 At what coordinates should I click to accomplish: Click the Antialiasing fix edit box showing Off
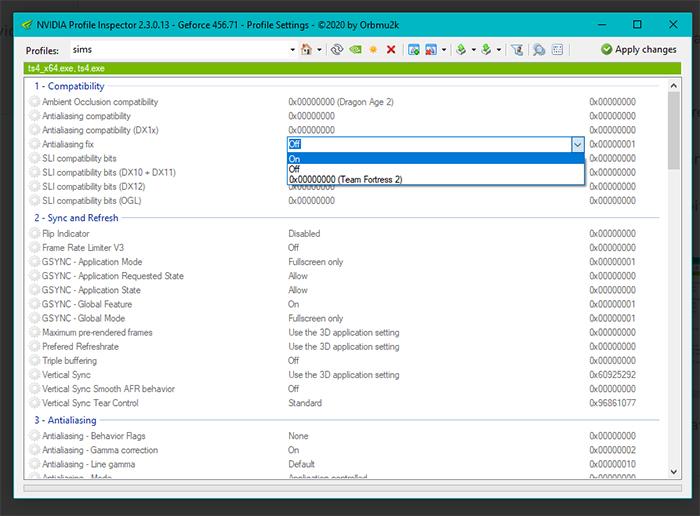[429, 144]
